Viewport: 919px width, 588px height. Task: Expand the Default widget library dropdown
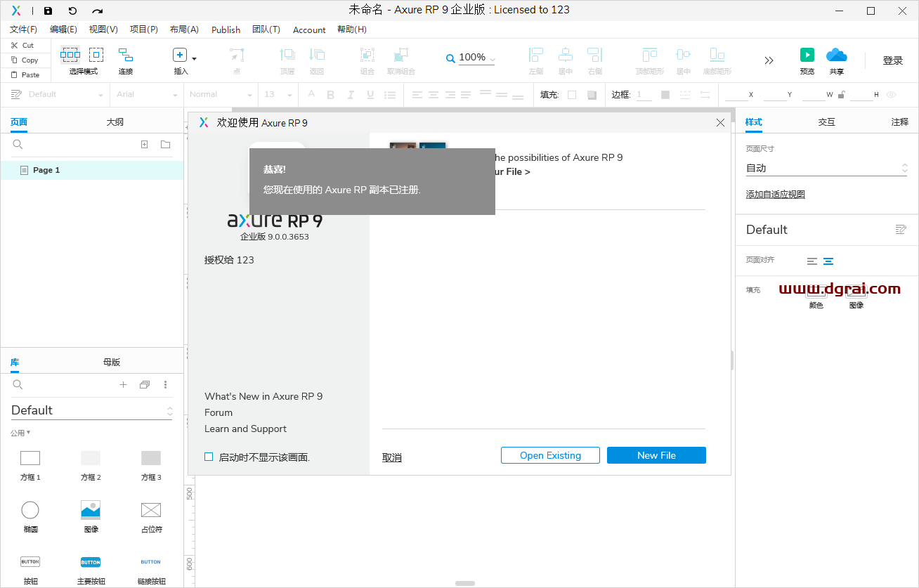click(169, 410)
